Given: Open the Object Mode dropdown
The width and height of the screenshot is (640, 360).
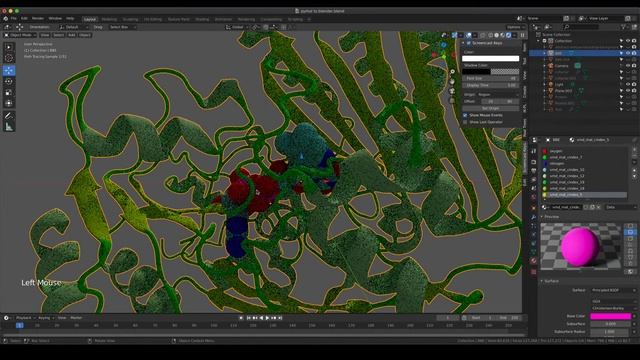Looking at the screenshot, I should coord(20,35).
